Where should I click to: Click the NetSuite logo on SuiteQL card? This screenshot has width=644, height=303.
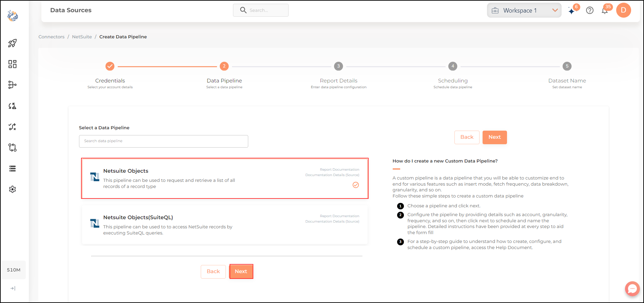tap(95, 223)
